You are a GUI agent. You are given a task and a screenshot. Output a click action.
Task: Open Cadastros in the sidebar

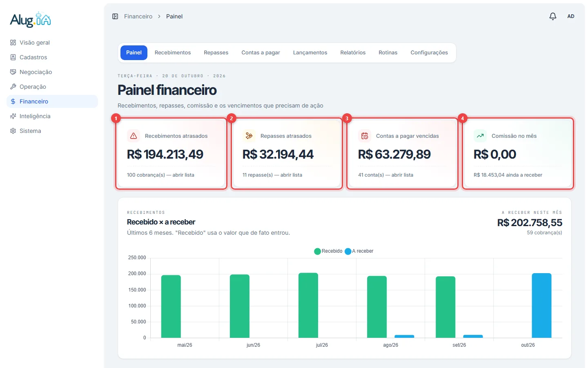(52, 57)
